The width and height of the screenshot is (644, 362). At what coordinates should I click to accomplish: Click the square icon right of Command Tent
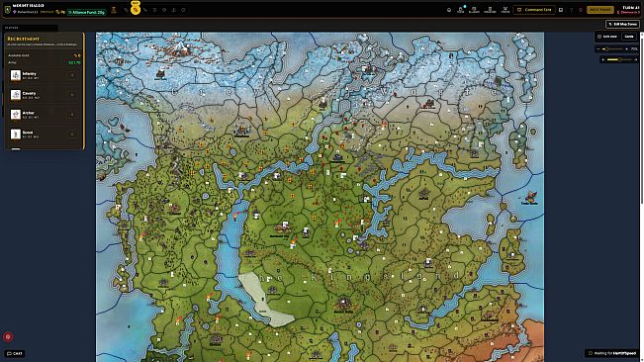(x=561, y=10)
